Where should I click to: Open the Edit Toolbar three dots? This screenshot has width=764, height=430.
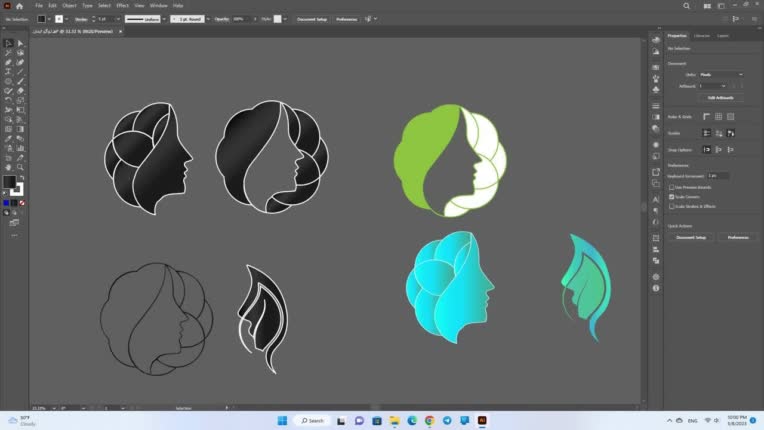point(14,235)
